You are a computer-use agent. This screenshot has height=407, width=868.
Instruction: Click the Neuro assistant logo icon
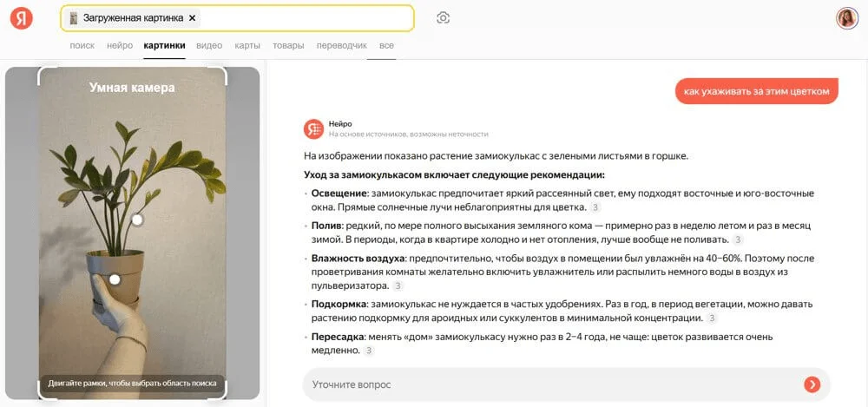(x=313, y=128)
